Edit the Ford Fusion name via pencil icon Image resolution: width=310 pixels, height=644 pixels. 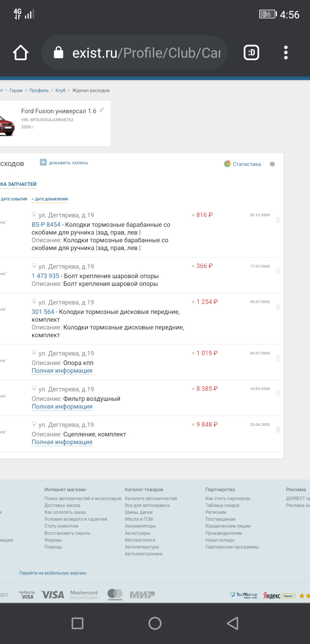pos(102,110)
